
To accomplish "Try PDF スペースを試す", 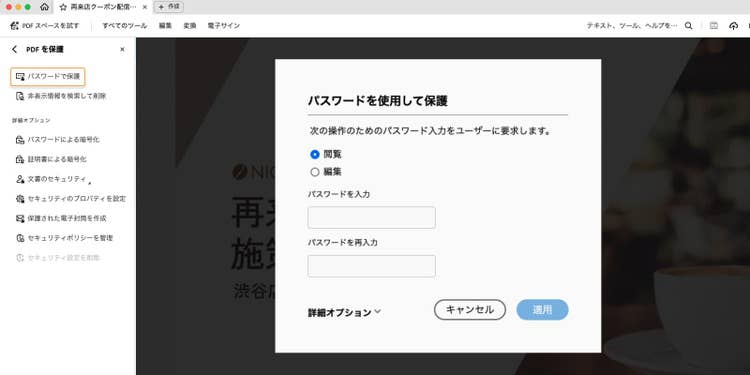I will 44,26.
